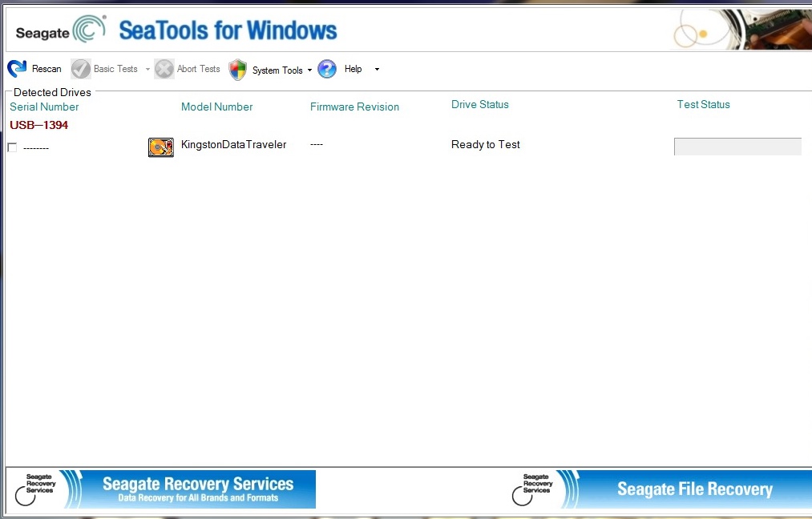The height and width of the screenshot is (519, 812).
Task: Click the Serial Number column header
Action: [x=44, y=107]
